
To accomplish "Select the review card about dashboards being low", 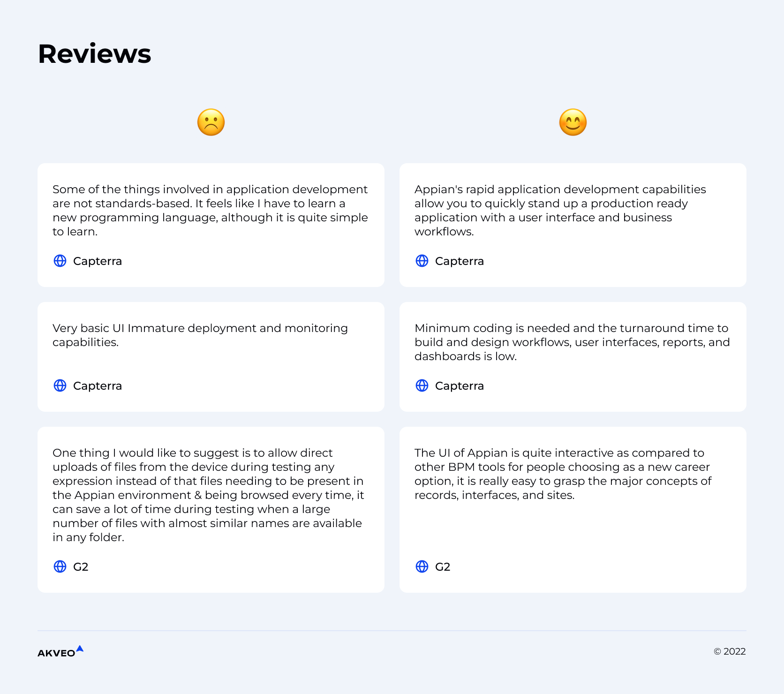I will click(x=573, y=357).
